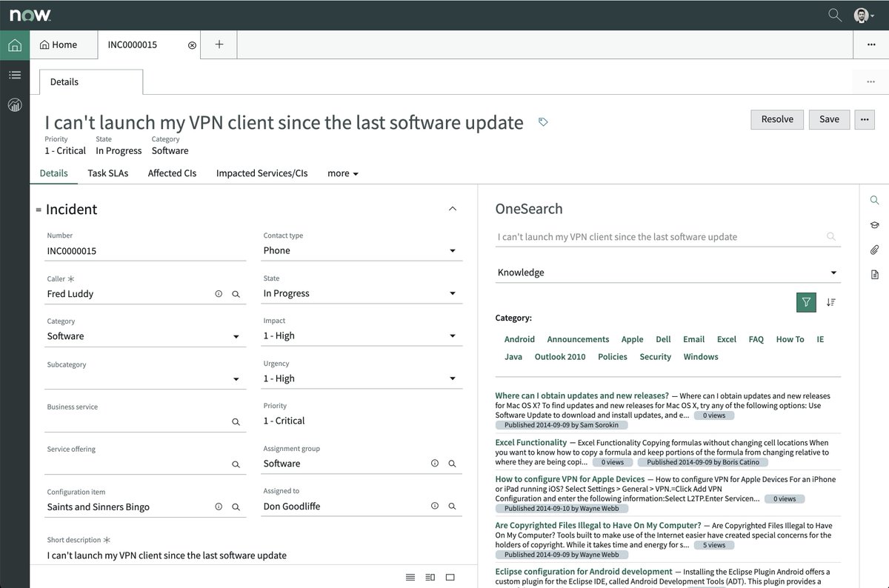This screenshot has height=588, width=889.
Task: Open Assignment group lookup search icon
Action: [x=453, y=464]
